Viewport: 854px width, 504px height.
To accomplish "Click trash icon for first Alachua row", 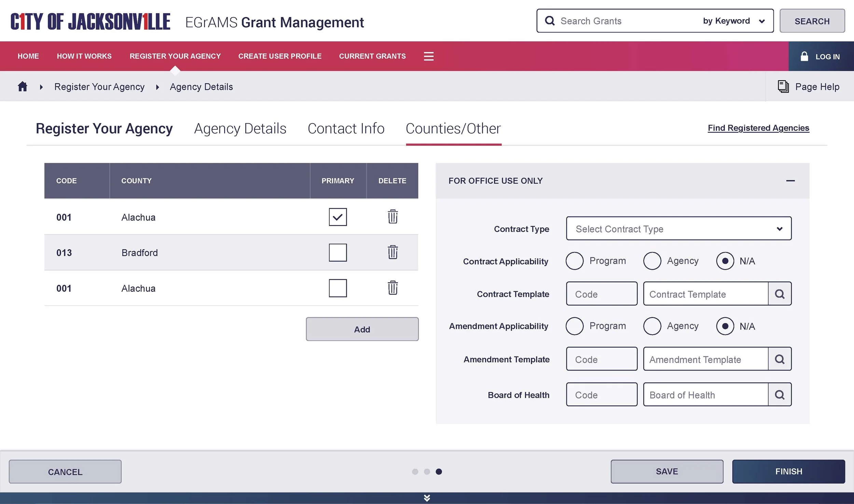I will click(392, 217).
